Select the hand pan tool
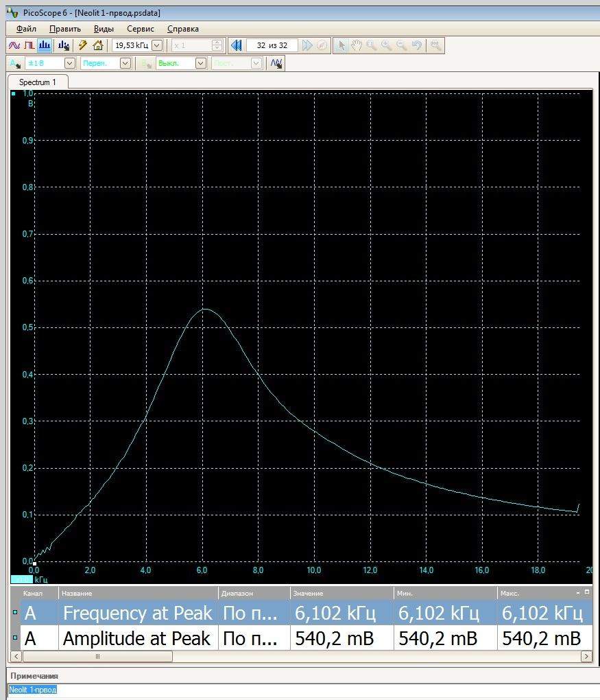Viewport: 600px width, 700px height. coord(357,45)
